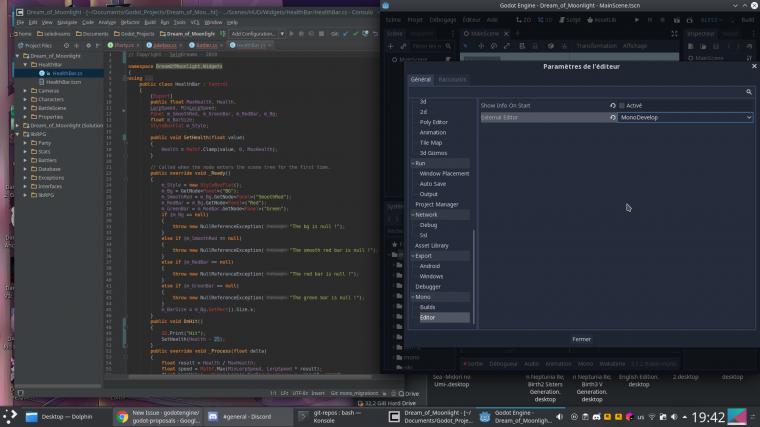760x427 pixels.
Task: Open Godot Projet menu
Action: 415,20
